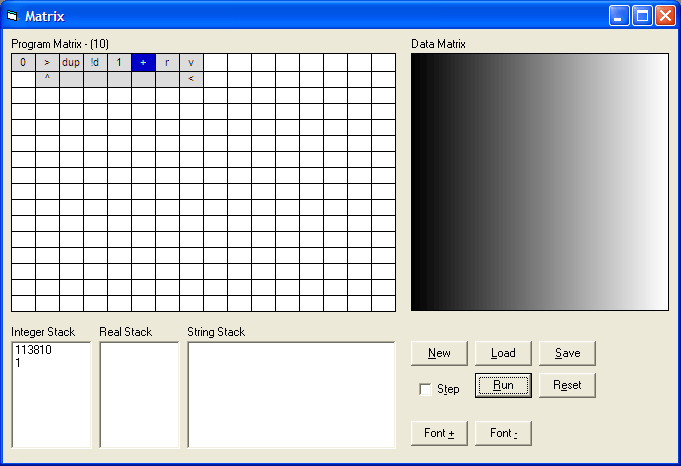
Task: Click the Data Matrix gradient display
Action: point(539,181)
